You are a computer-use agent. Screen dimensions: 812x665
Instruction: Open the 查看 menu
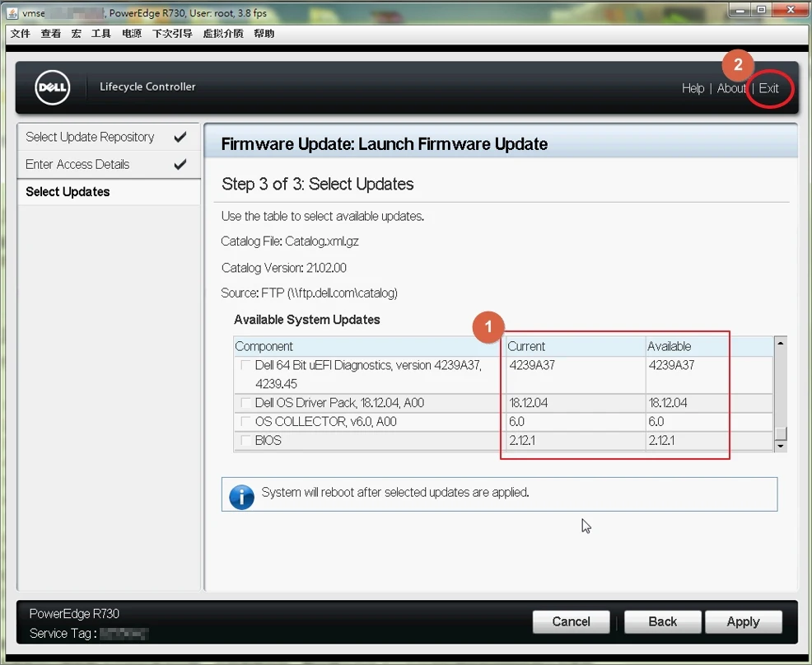click(51, 34)
